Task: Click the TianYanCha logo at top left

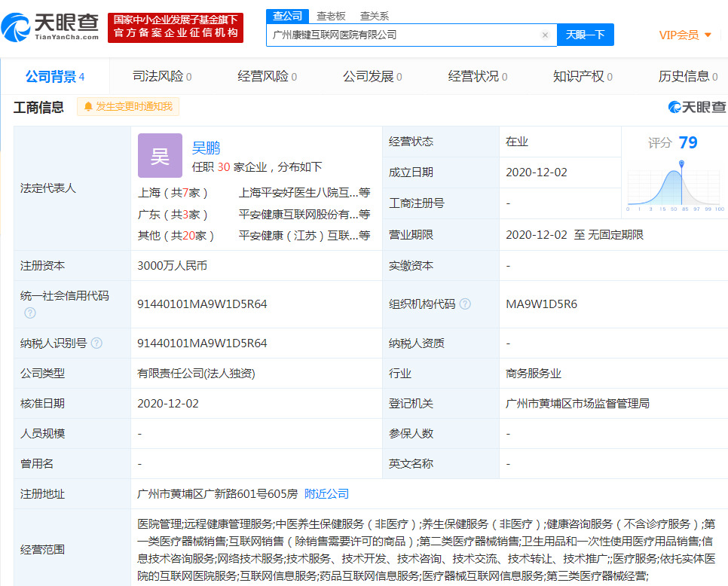Action: [x=50, y=27]
